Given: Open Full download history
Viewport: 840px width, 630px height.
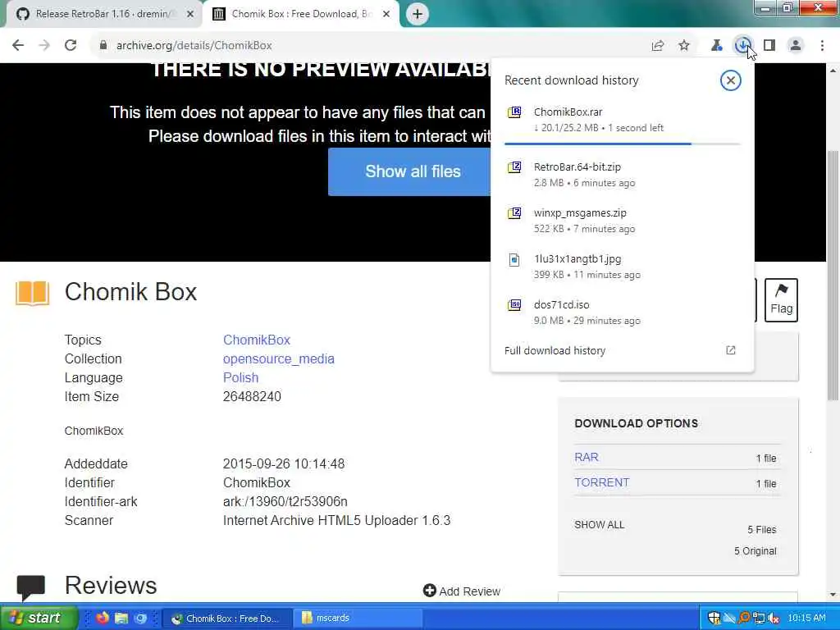Looking at the screenshot, I should (555, 350).
